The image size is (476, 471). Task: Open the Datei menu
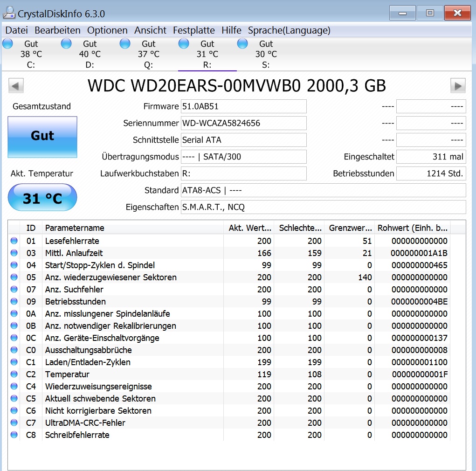tap(16, 30)
